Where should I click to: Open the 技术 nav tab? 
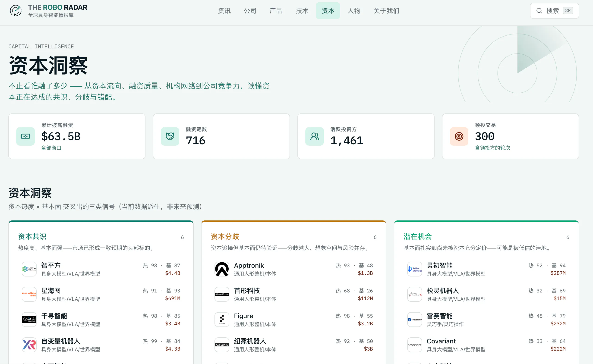(302, 11)
